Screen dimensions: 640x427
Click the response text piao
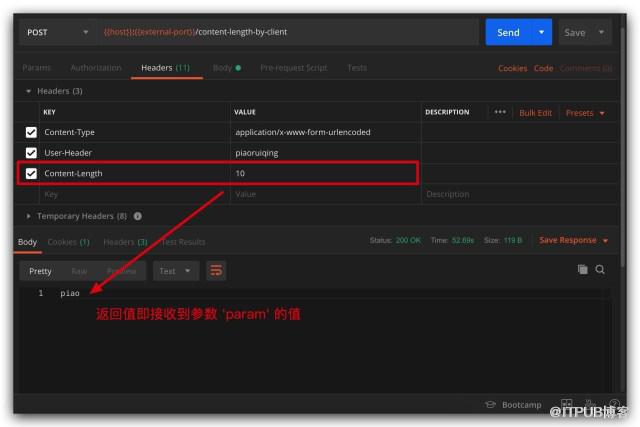click(70, 293)
